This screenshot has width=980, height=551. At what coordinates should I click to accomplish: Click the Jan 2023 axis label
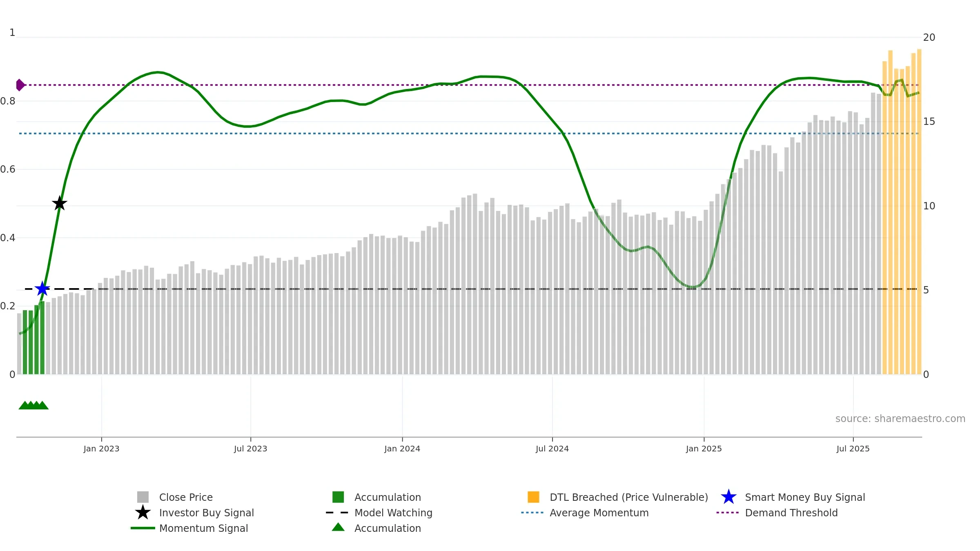point(101,449)
